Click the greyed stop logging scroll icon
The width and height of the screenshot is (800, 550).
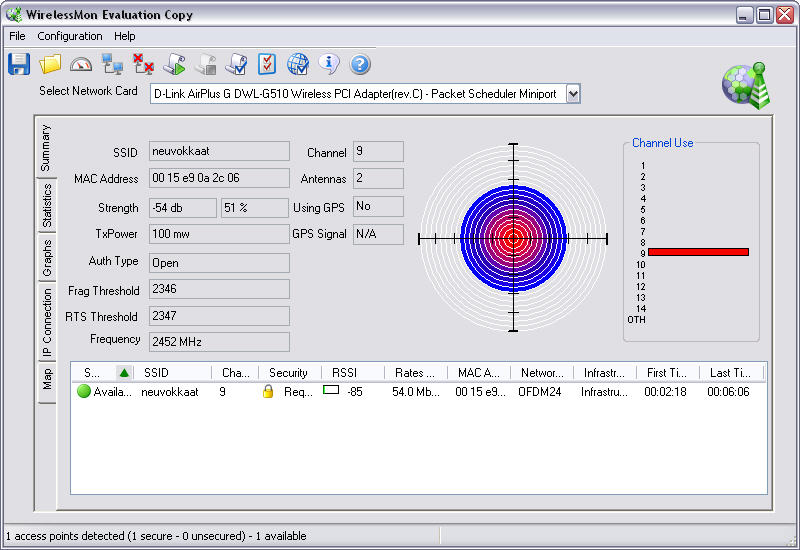pos(206,64)
